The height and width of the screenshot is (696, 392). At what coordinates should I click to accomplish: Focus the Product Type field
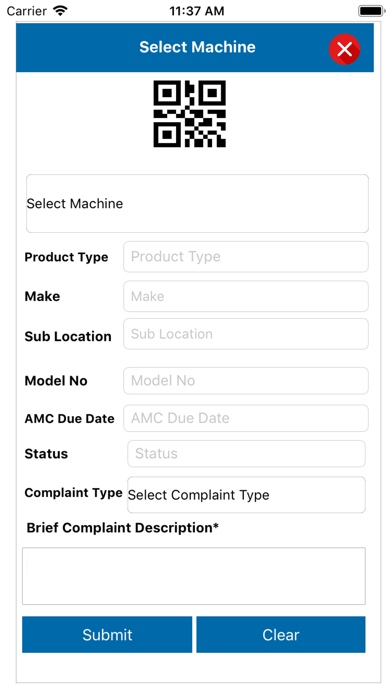point(246,257)
